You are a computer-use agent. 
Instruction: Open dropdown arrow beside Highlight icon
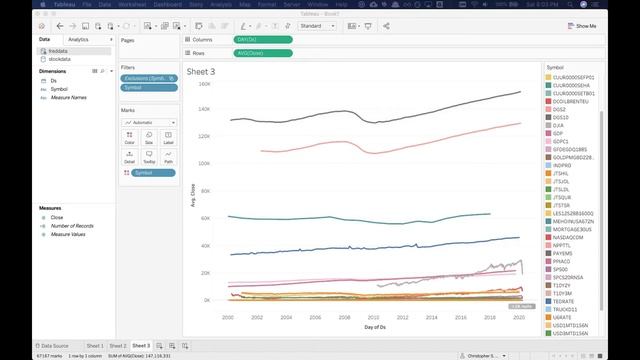tap(250, 27)
